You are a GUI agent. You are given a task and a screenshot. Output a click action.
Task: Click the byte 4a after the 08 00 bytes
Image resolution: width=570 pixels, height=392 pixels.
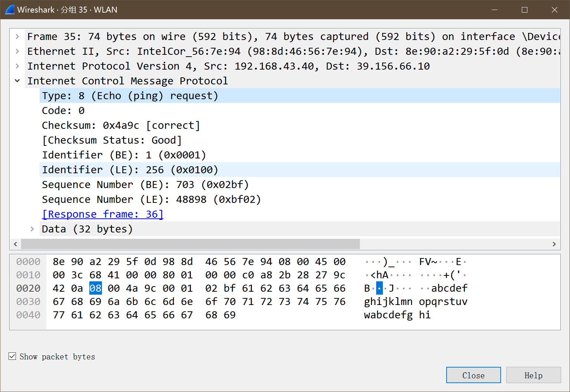132,288
